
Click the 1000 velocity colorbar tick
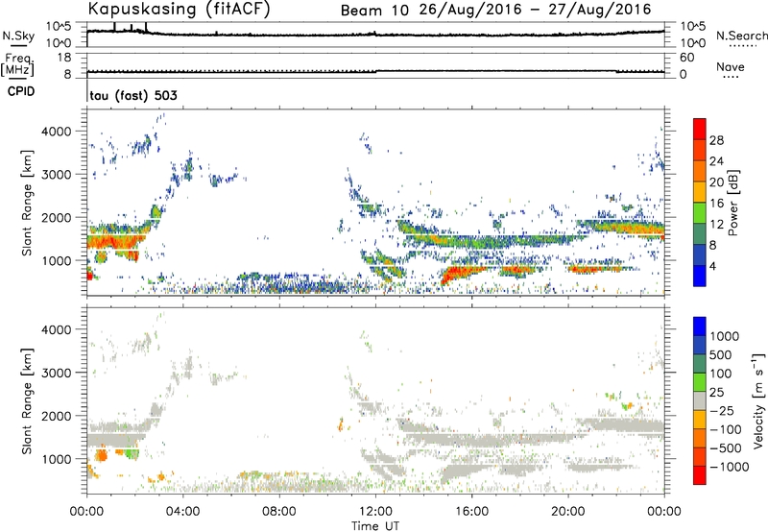724,336
